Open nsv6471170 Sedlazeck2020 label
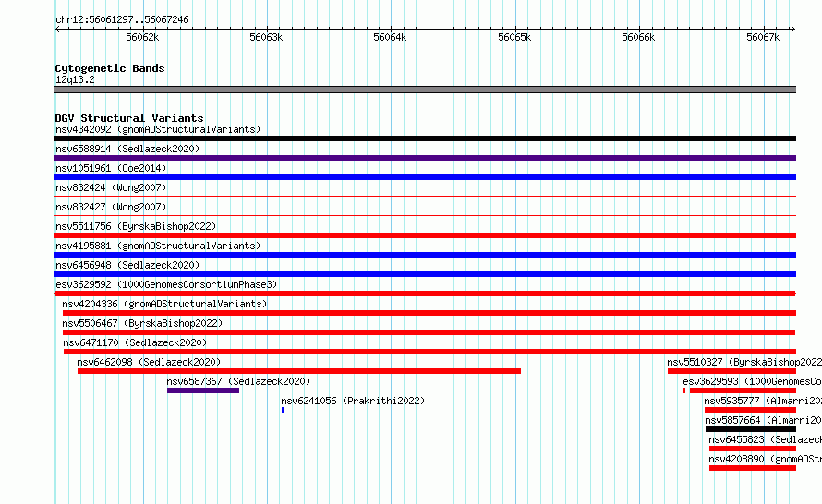This screenshot has width=822, height=504. (x=135, y=342)
